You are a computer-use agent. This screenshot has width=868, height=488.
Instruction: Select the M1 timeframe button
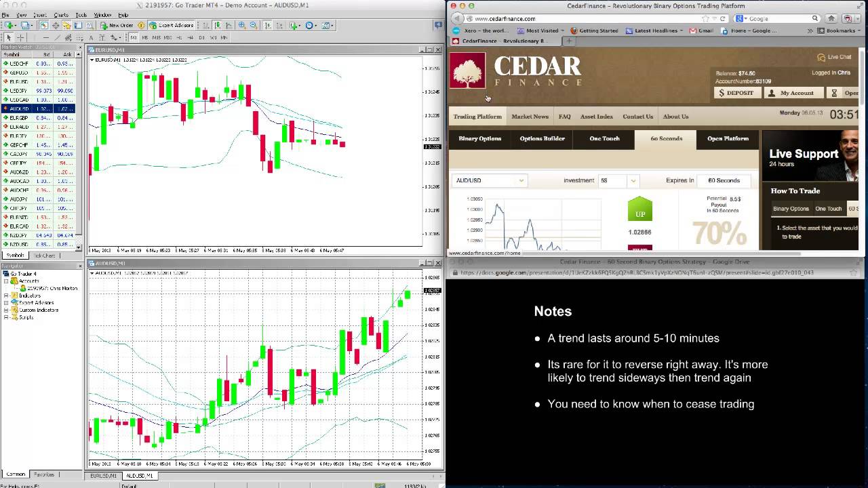pyautogui.click(x=134, y=37)
